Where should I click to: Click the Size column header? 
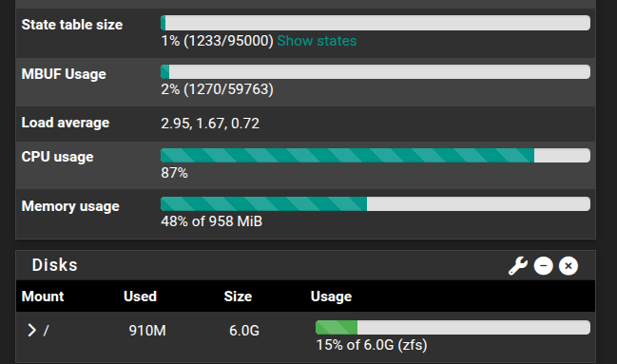click(238, 297)
